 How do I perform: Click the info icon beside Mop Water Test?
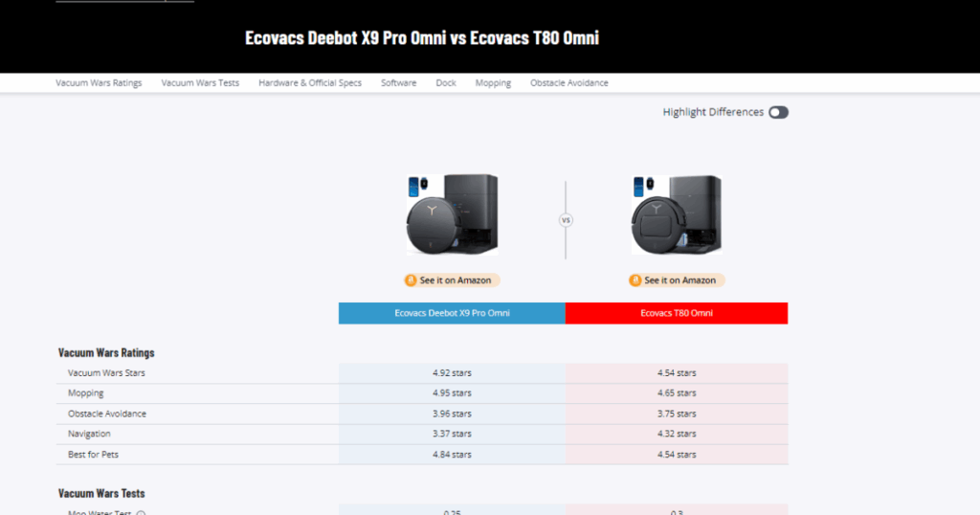pos(142,513)
